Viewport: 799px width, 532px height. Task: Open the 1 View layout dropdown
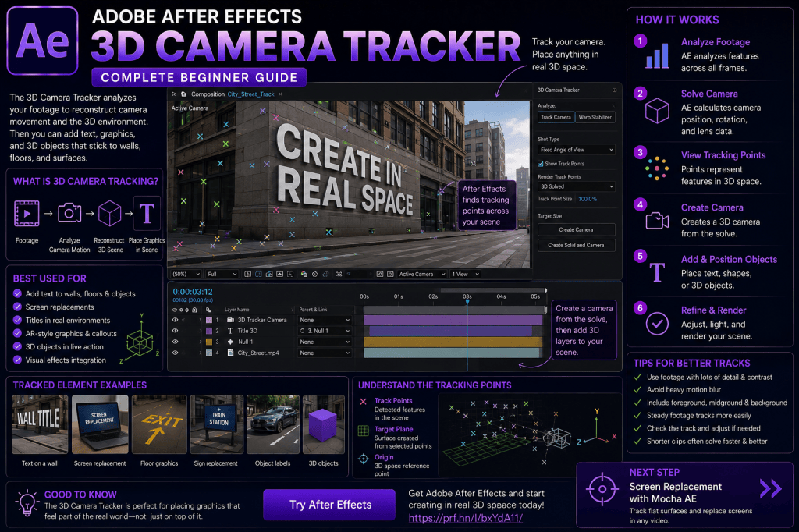(465, 274)
